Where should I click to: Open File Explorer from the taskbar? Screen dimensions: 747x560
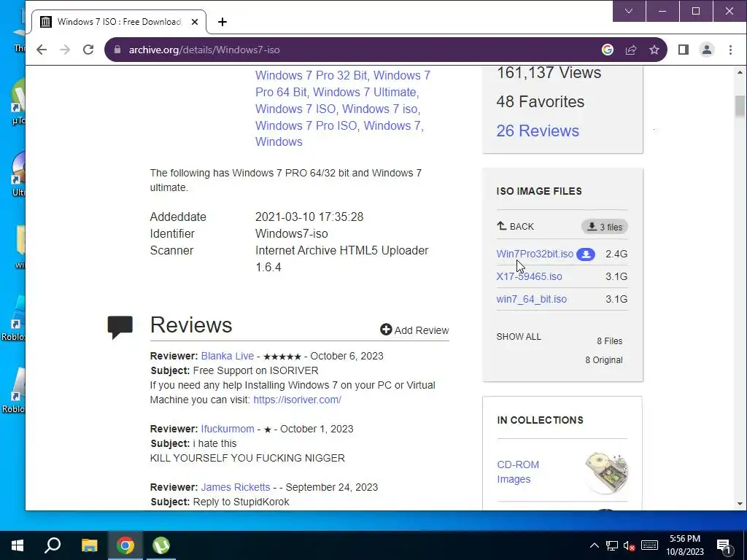tap(89, 545)
